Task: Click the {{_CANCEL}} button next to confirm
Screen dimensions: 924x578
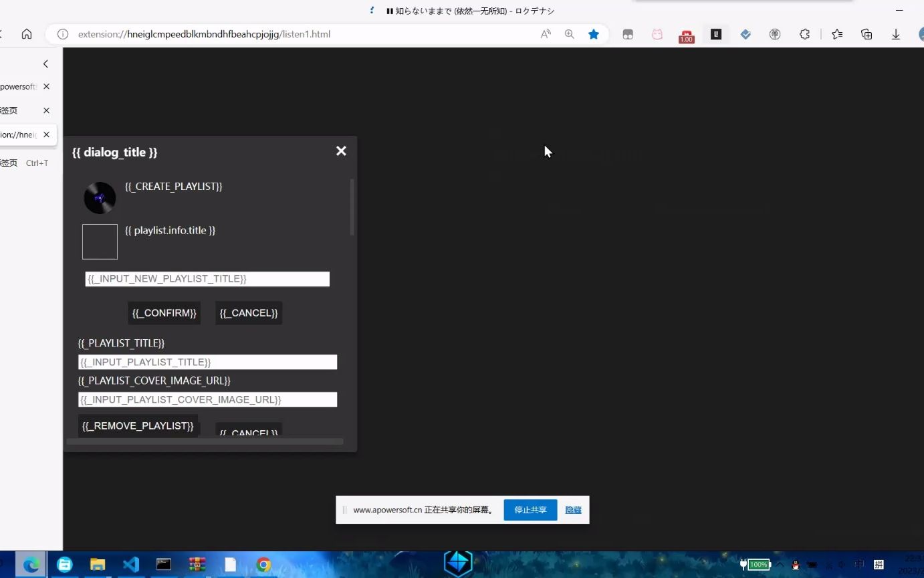Action: pos(249,313)
